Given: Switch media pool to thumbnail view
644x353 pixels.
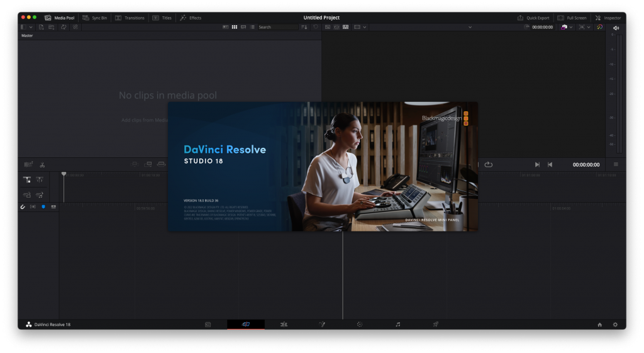Looking at the screenshot, I should pyautogui.click(x=235, y=27).
